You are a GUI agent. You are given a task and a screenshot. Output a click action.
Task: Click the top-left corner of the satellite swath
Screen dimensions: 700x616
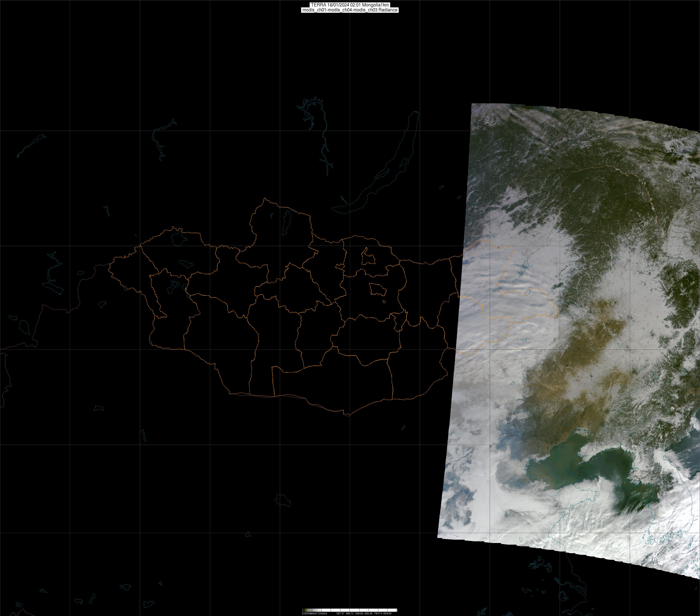click(x=473, y=104)
